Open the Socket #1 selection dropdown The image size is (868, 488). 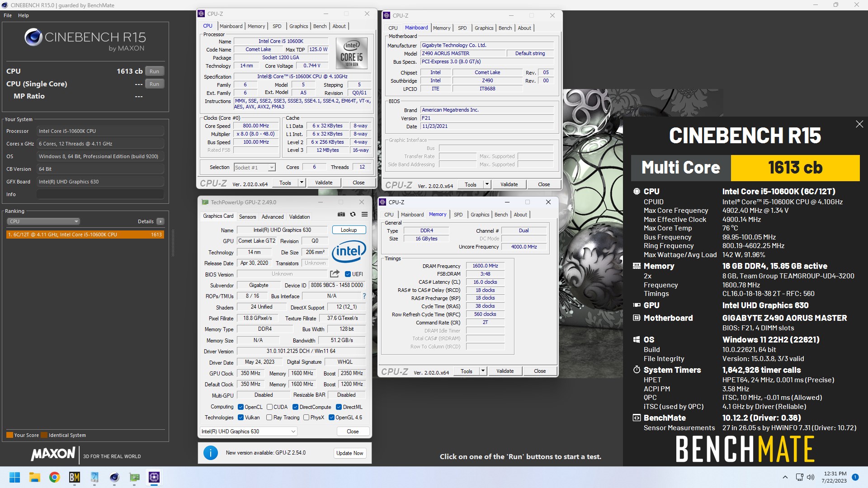click(x=255, y=168)
